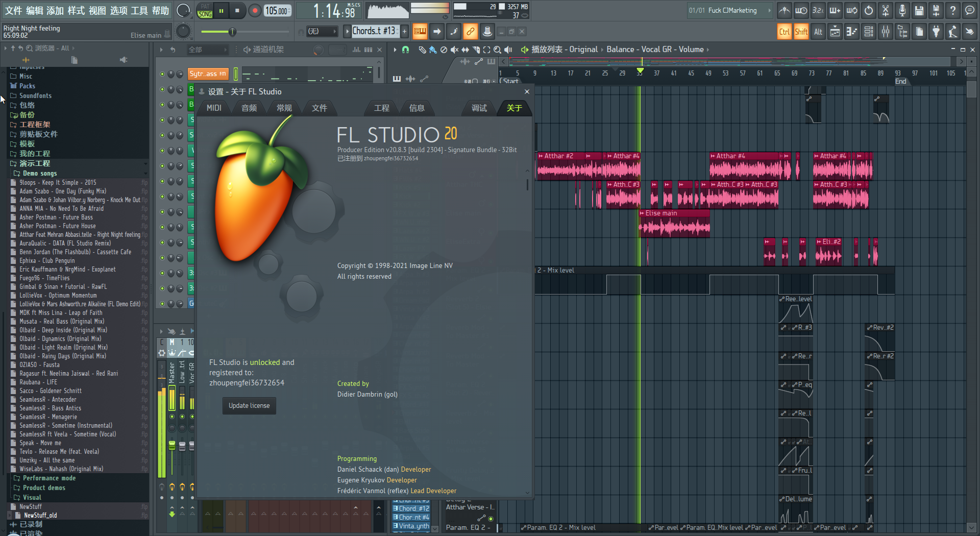Click the cut scissors icon in toolbar

click(x=886, y=10)
